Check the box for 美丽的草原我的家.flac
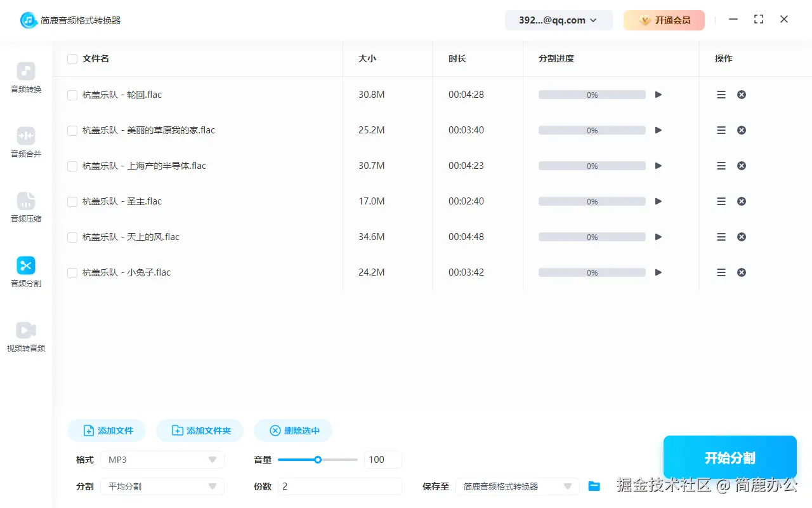 click(72, 131)
